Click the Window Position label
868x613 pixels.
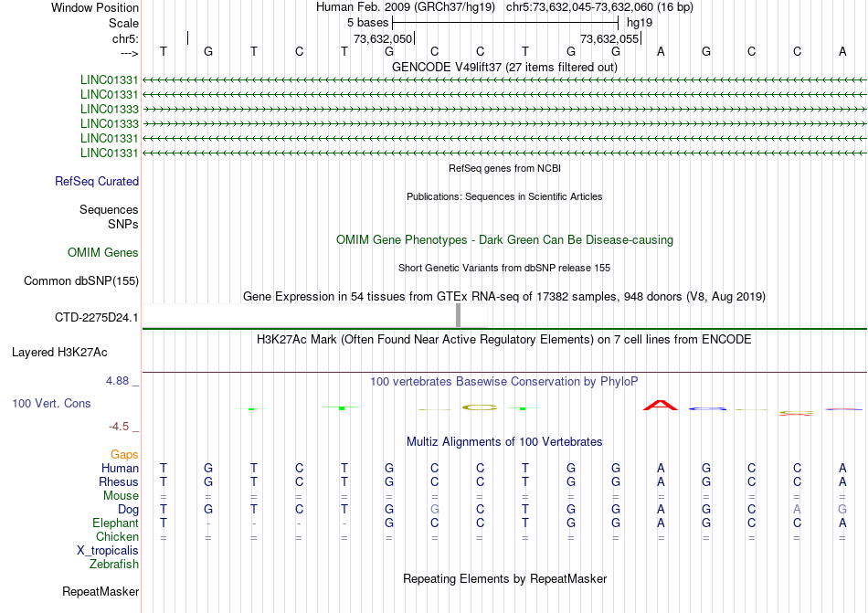(95, 7)
